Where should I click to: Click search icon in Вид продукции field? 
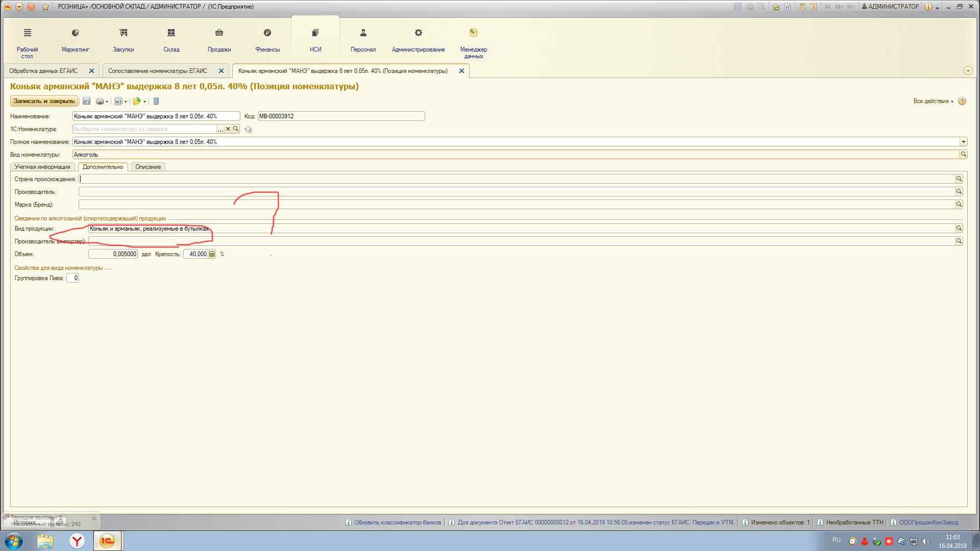tap(959, 229)
